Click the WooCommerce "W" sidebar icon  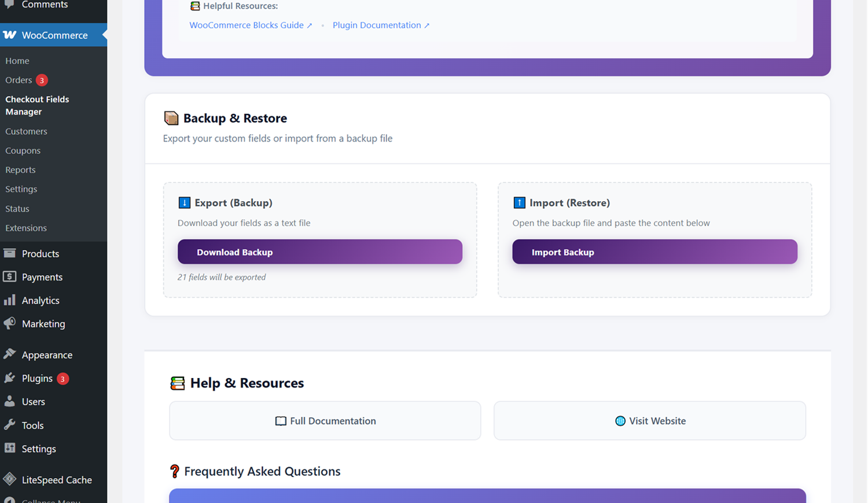pos(10,35)
